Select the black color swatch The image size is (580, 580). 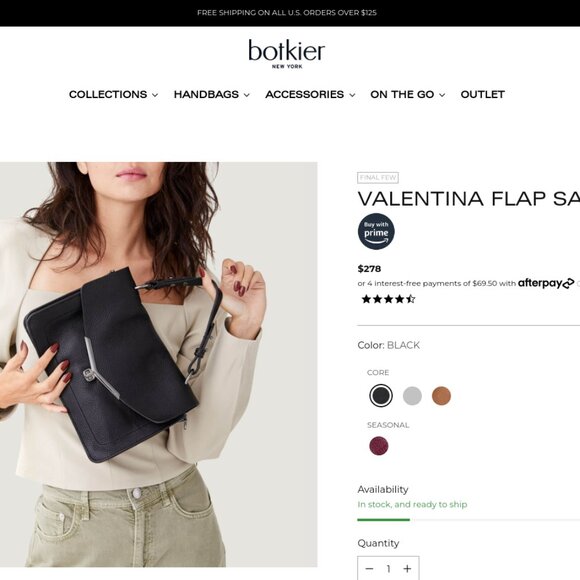[x=381, y=395]
